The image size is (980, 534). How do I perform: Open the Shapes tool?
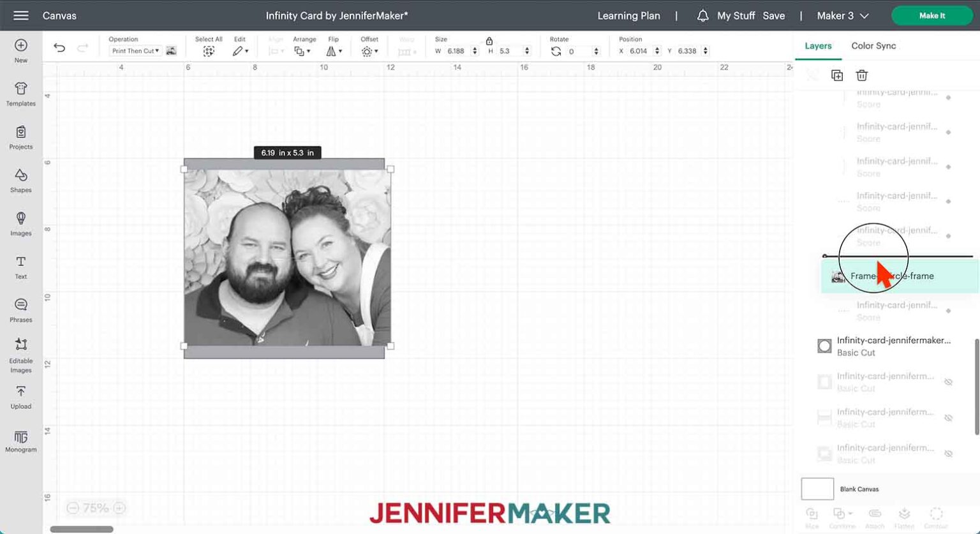coord(21,181)
